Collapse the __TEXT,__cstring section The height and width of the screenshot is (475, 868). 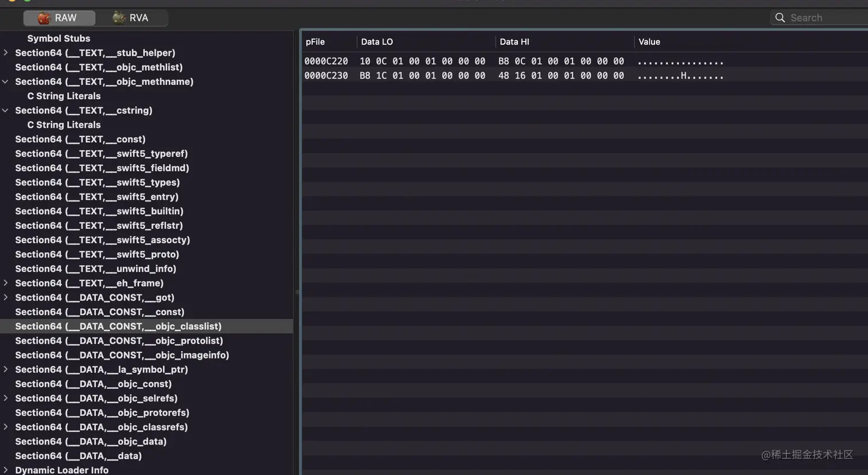tap(5, 110)
